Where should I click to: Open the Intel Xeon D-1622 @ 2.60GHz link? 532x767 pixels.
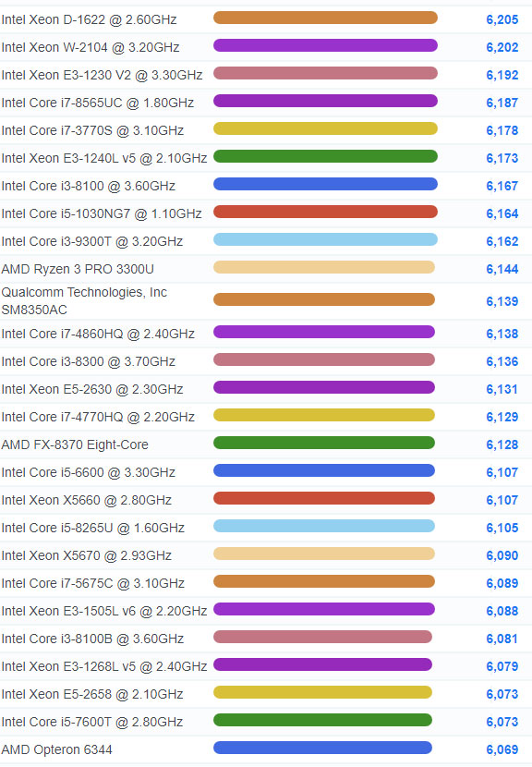pyautogui.click(x=89, y=19)
